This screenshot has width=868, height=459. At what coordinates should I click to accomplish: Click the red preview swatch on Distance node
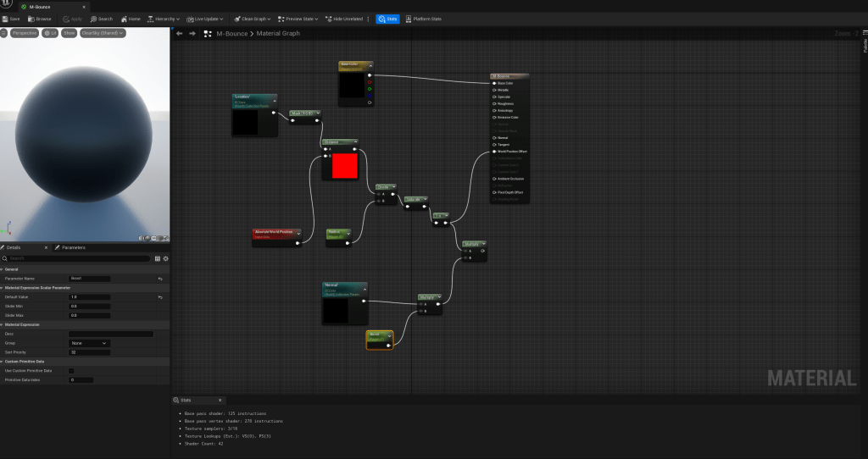coord(344,166)
